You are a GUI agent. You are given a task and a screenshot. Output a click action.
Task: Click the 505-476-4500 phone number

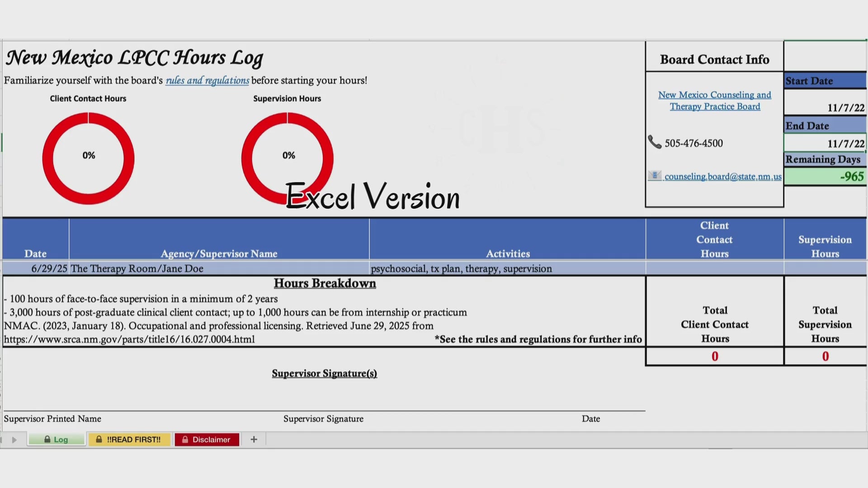693,143
